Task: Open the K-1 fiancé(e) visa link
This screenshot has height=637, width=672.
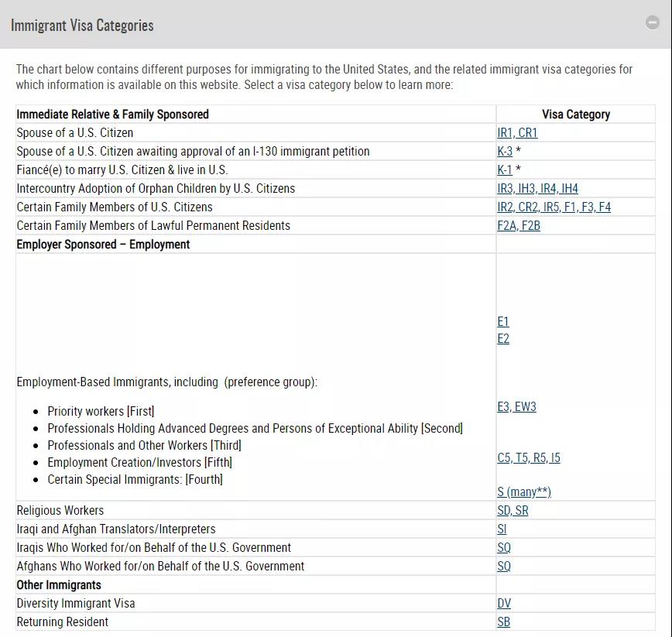Action: (505, 170)
